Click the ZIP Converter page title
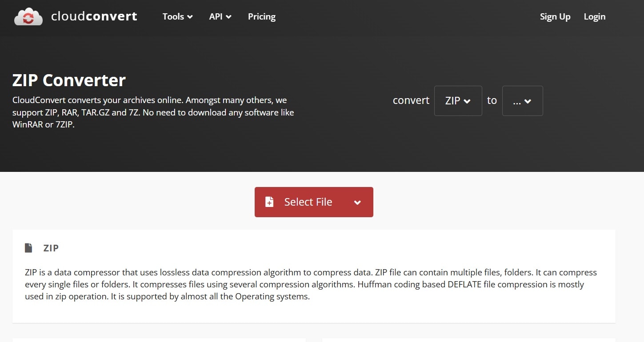This screenshot has width=644, height=342. click(69, 80)
